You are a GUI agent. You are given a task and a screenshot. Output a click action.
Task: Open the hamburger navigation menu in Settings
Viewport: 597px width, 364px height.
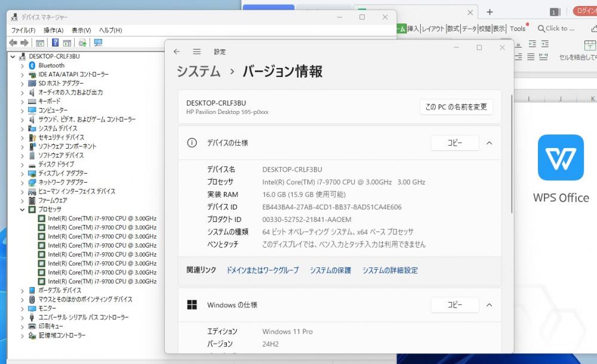pyautogui.click(x=196, y=51)
